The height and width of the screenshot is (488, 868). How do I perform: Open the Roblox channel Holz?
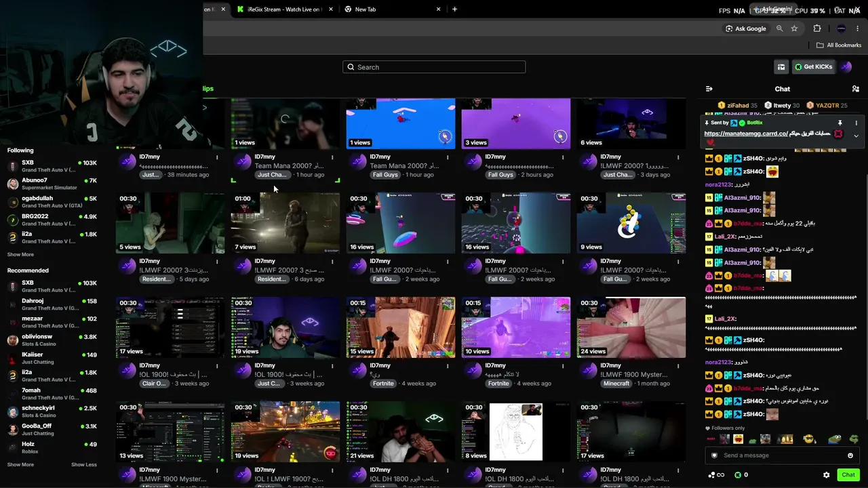click(x=52, y=447)
